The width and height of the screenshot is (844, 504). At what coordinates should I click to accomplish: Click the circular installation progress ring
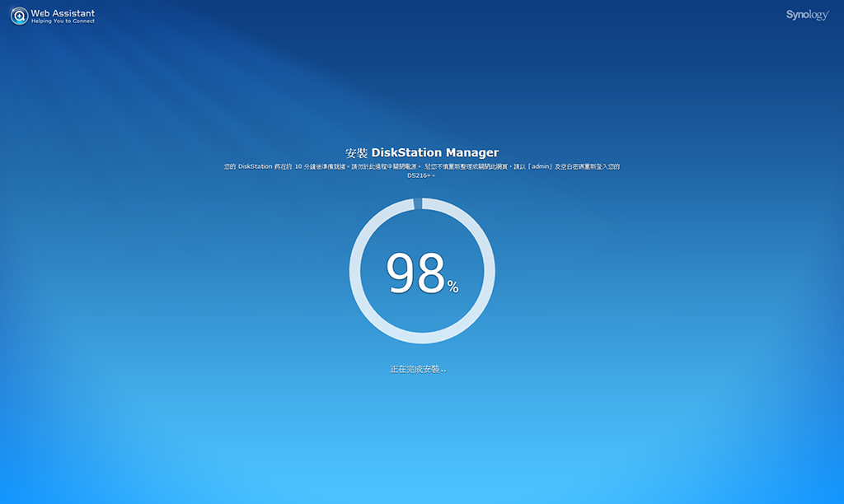422,271
